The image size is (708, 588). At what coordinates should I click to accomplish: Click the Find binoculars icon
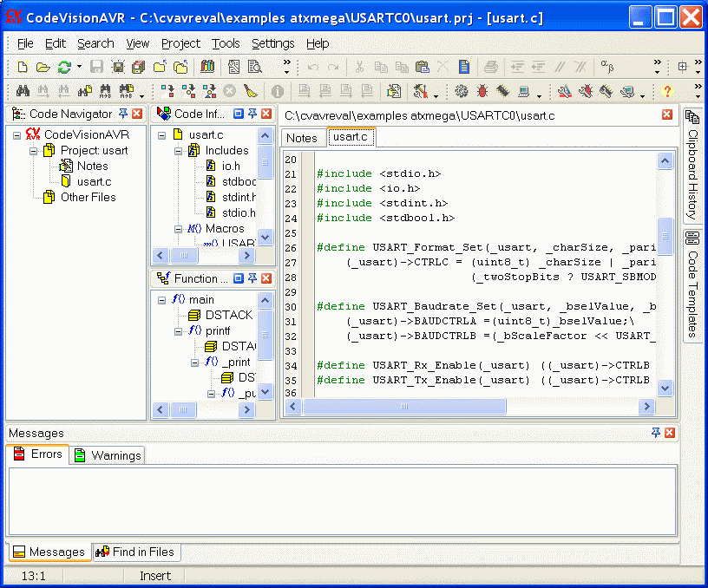(x=23, y=91)
